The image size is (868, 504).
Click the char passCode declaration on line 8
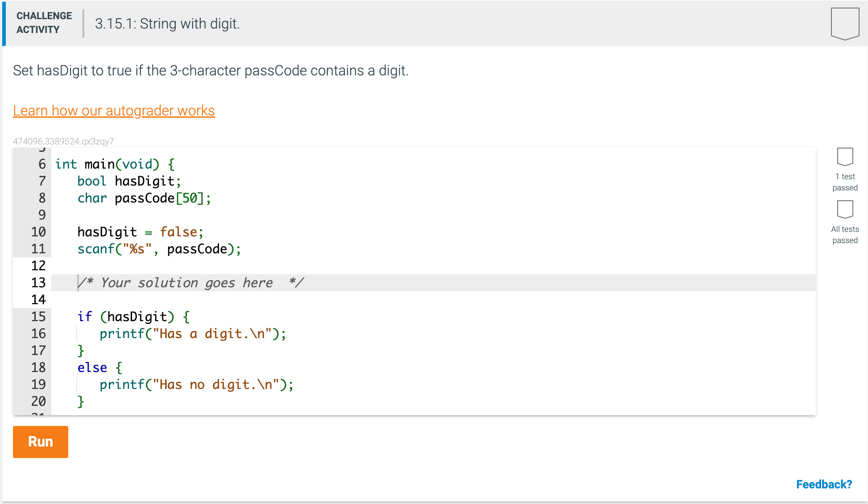[x=144, y=198]
